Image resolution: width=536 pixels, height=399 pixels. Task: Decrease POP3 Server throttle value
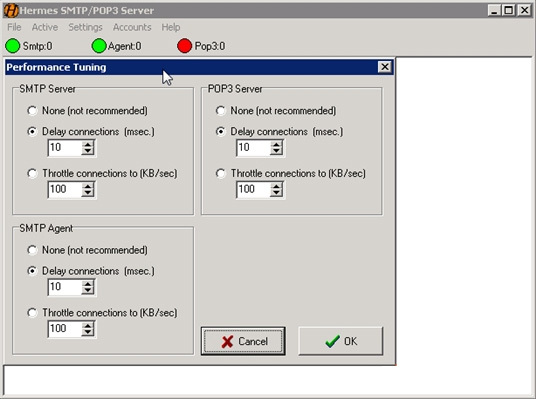click(x=276, y=193)
